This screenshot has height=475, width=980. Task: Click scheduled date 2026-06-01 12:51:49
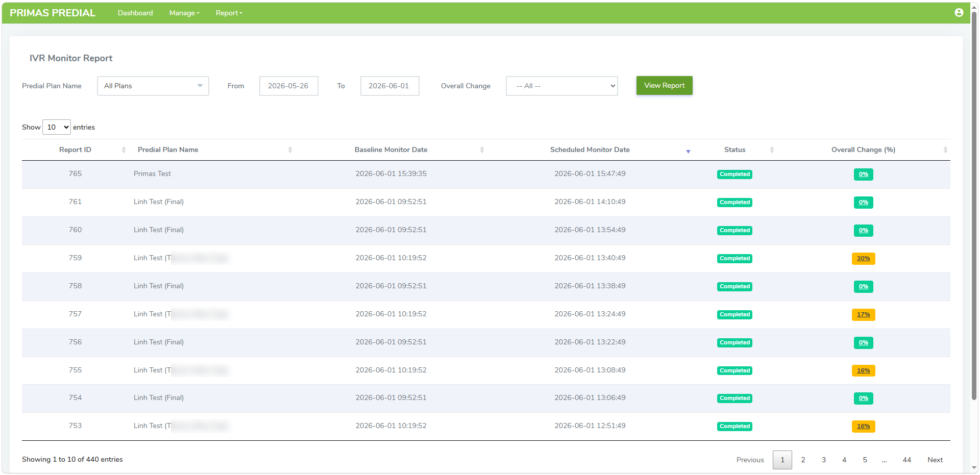pyautogui.click(x=590, y=426)
